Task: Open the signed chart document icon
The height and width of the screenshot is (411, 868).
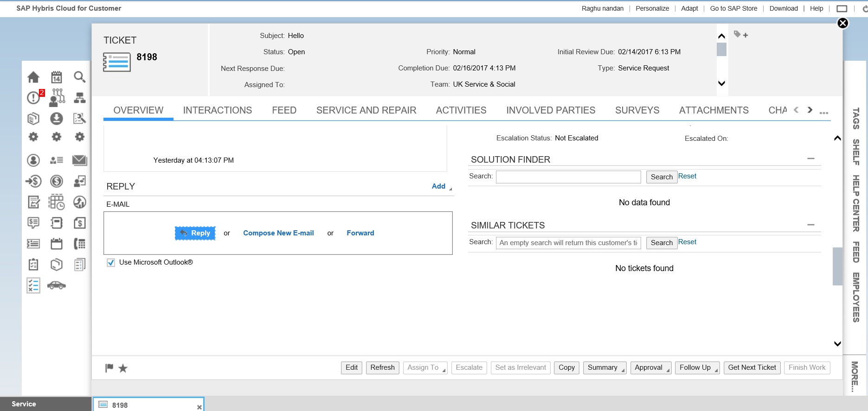Action: click(x=33, y=202)
